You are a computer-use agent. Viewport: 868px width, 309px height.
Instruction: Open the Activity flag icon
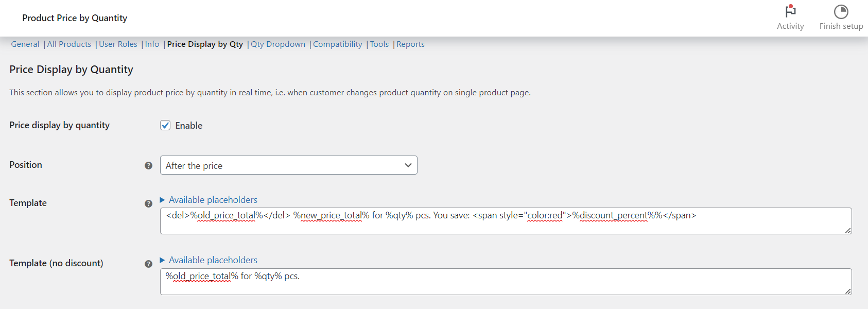[x=790, y=11]
